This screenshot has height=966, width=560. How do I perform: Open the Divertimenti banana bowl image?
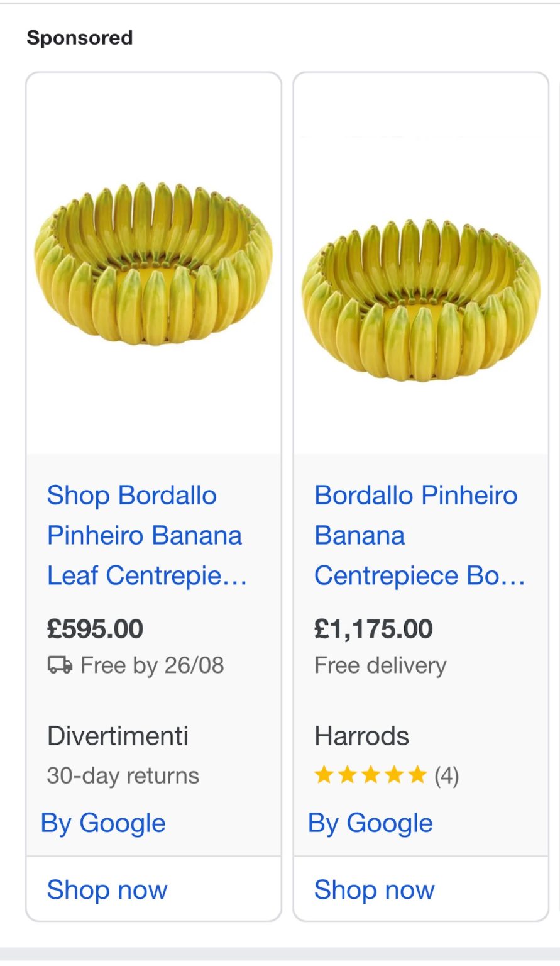click(x=153, y=264)
